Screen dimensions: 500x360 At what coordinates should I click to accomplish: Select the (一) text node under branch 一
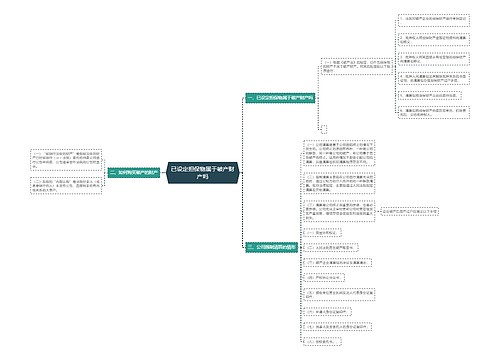[x=357, y=66]
